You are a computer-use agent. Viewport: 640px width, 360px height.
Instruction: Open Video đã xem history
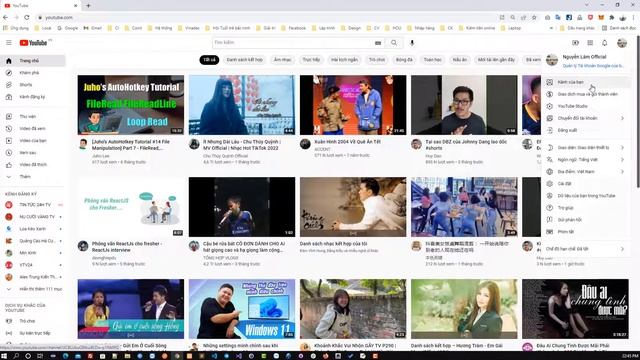click(x=33, y=128)
